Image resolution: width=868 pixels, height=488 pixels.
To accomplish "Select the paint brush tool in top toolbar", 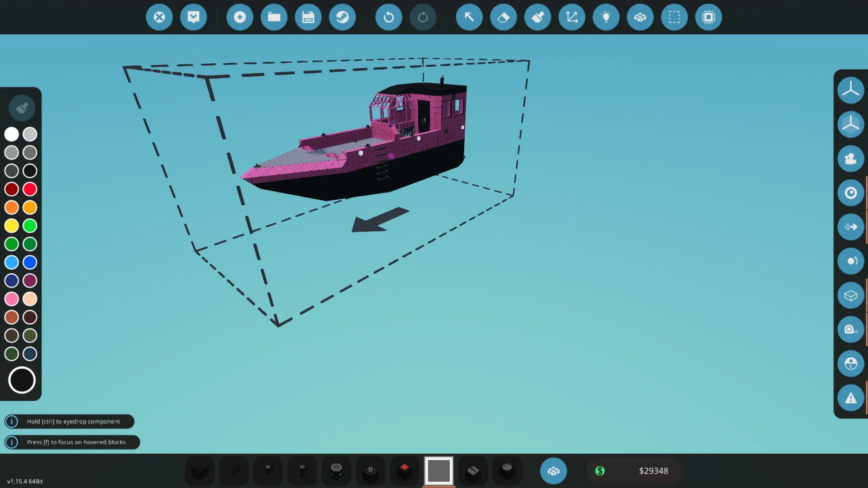I will point(538,17).
